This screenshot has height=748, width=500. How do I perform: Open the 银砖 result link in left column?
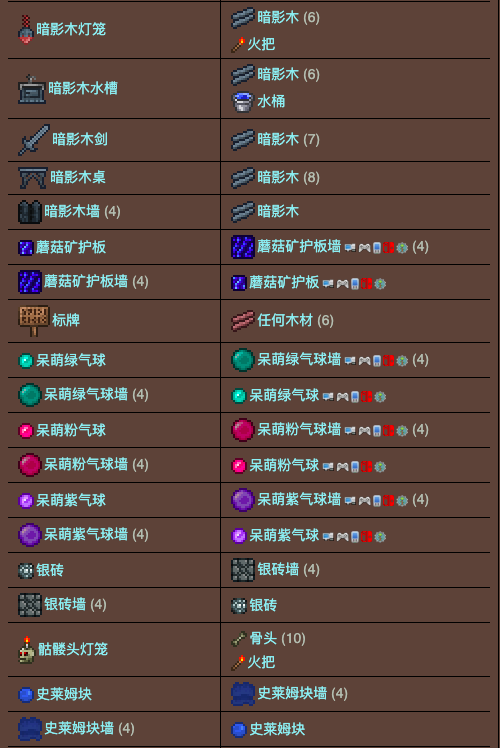[50, 570]
